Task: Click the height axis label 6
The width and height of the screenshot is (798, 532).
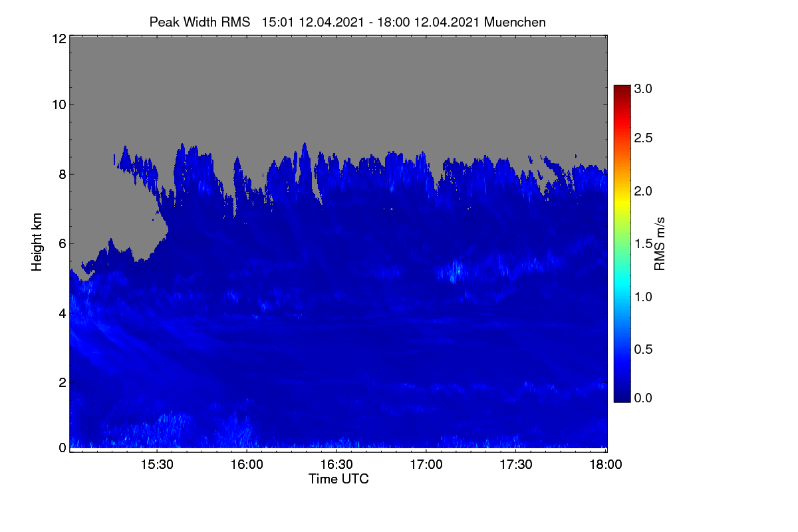Action: point(62,243)
